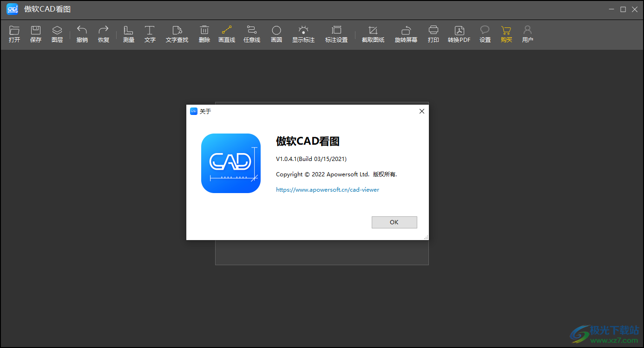Viewport: 644px width, 348px height.
Task: Undo the last action with 撤销
Action: pyautogui.click(x=82, y=33)
